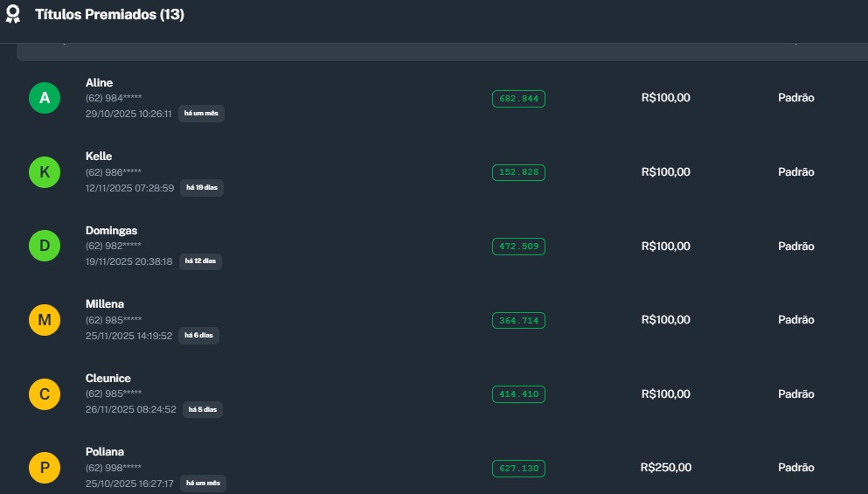The width and height of the screenshot is (868, 494).
Task: Click Poliana's R$250,00 prize amount
Action: click(x=665, y=468)
